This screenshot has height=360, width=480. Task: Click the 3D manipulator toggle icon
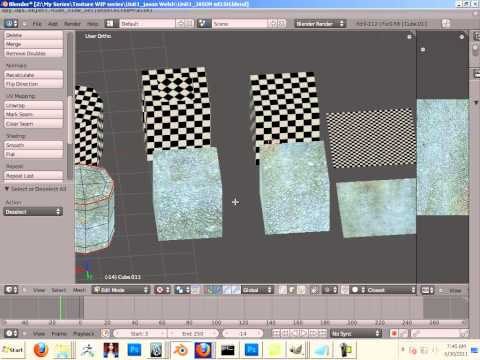click(209, 290)
